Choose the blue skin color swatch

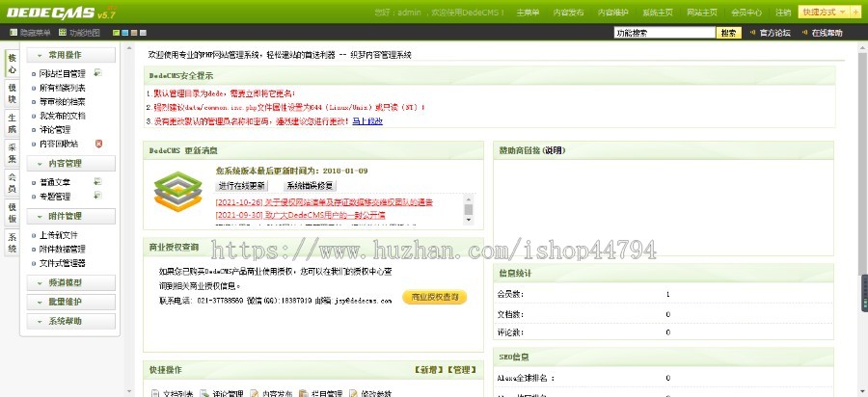pos(125,33)
